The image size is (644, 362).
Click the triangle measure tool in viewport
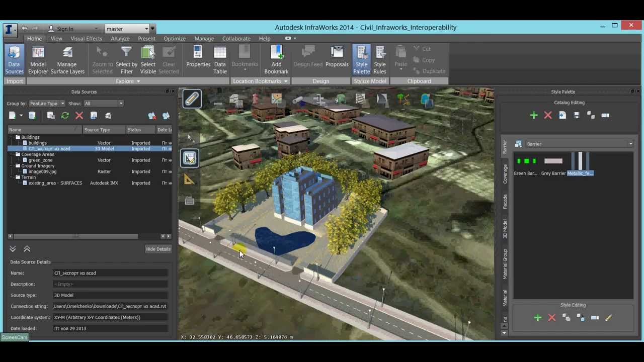click(189, 179)
